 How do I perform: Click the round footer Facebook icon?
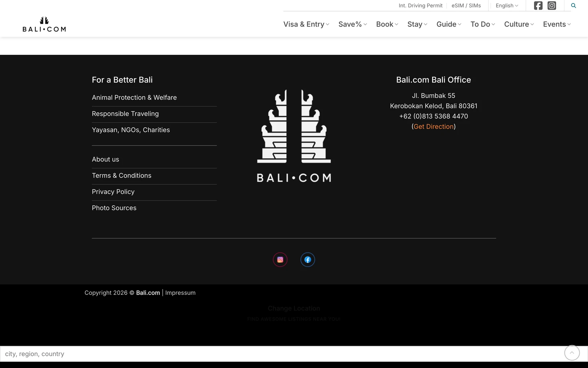click(x=308, y=260)
